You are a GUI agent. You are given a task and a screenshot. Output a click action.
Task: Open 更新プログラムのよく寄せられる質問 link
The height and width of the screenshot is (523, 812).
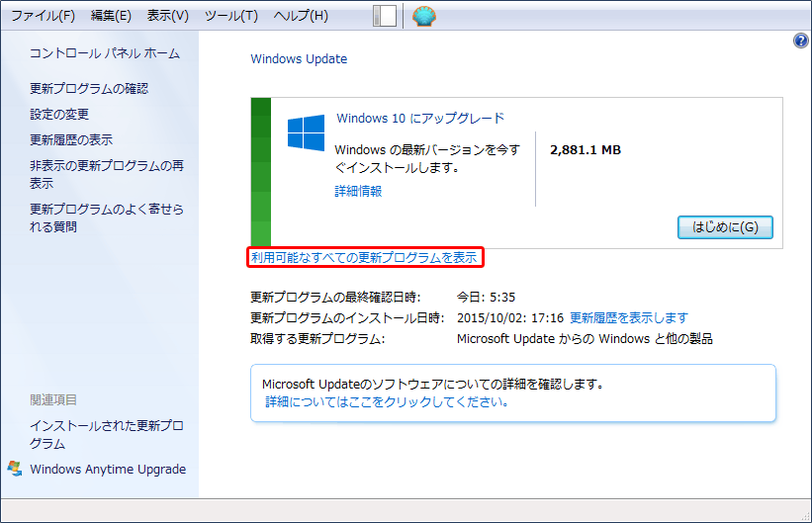pyautogui.click(x=107, y=218)
